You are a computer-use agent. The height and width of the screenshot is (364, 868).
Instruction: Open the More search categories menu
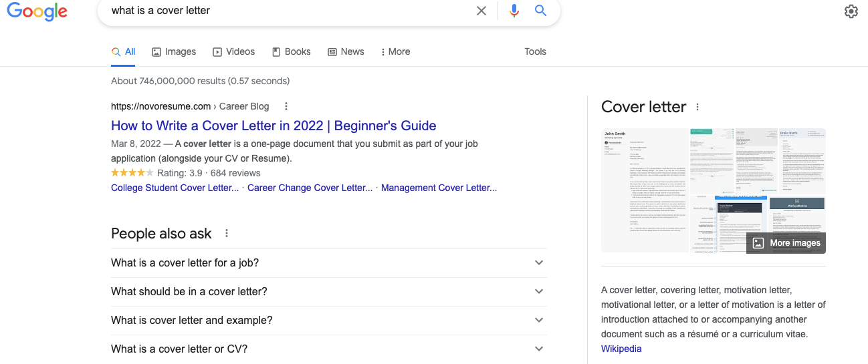[395, 51]
